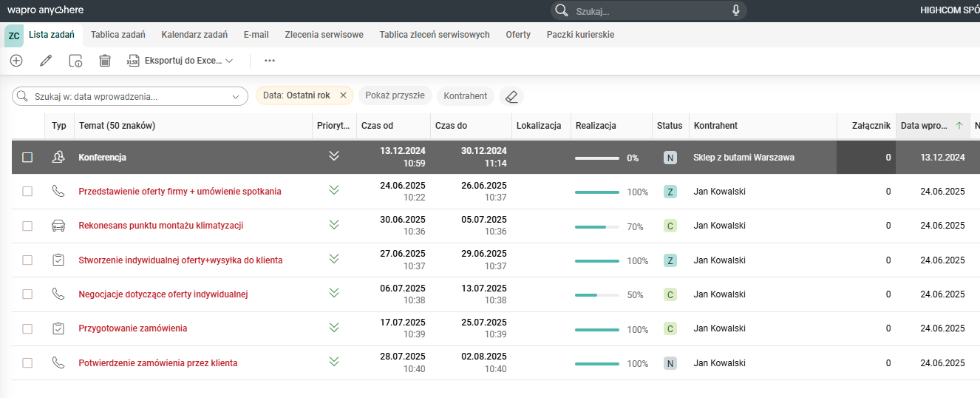The height and width of the screenshot is (398, 980).
Task: Switch to Tablica zadań tab
Action: tap(118, 35)
